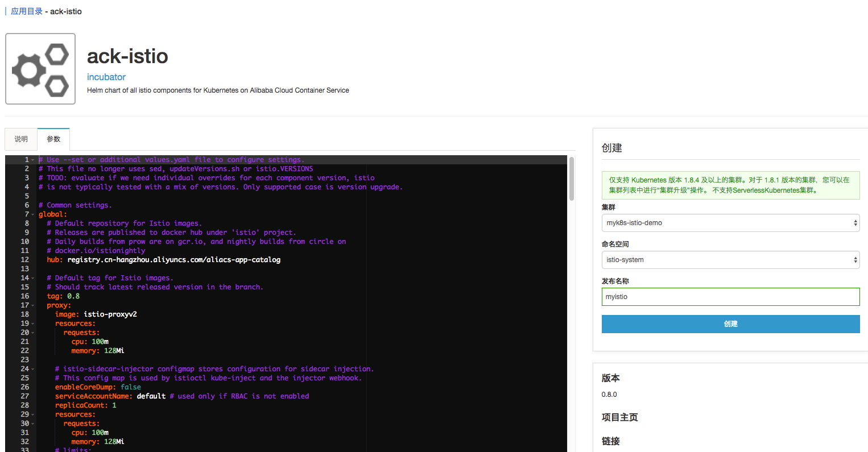Collapse the proxy: block at line 17
Image resolution: width=868 pixels, height=452 pixels.
(x=33, y=305)
